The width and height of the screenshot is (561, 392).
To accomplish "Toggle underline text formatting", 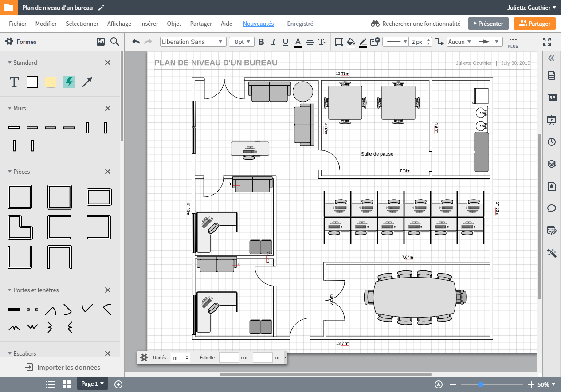I will (286, 42).
